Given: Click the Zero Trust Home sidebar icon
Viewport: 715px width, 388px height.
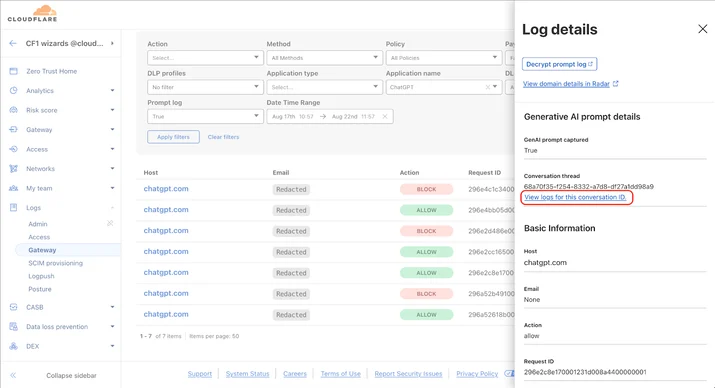Looking at the screenshot, I should (14, 71).
